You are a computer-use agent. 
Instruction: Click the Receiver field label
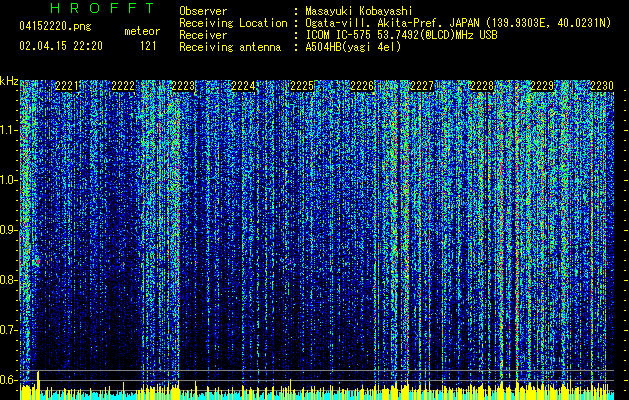[203, 35]
